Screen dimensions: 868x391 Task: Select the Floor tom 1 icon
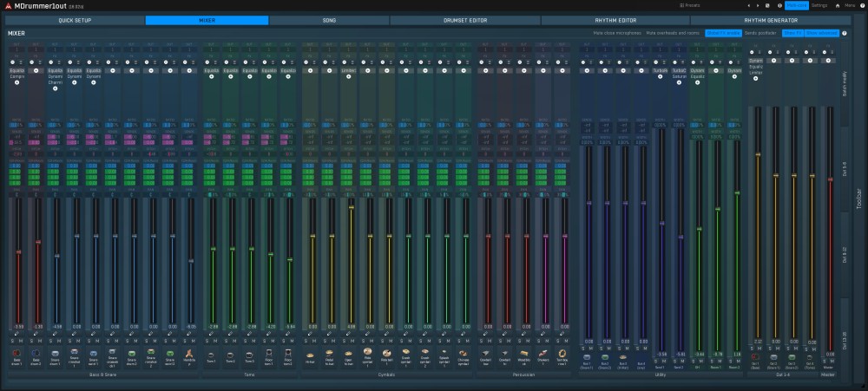[271, 355]
